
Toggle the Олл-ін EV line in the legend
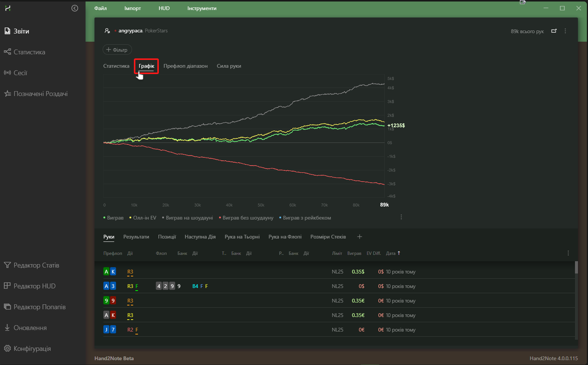143,218
